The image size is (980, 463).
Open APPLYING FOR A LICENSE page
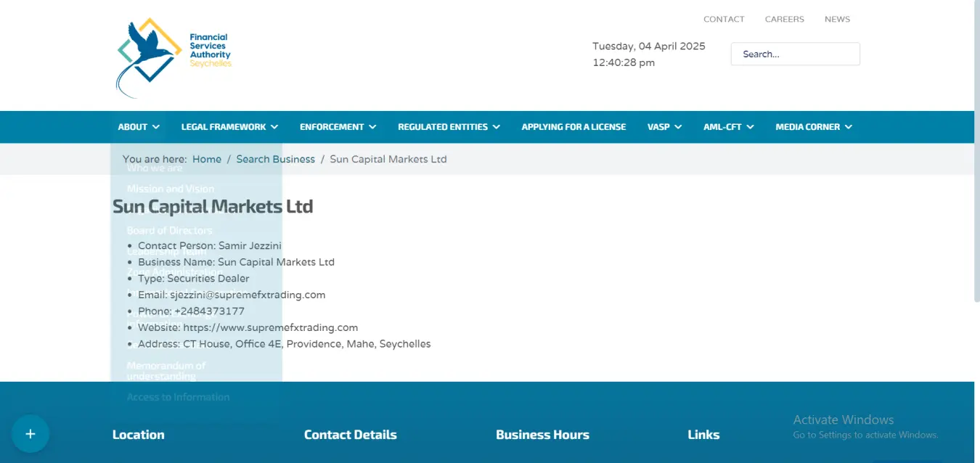(x=573, y=127)
